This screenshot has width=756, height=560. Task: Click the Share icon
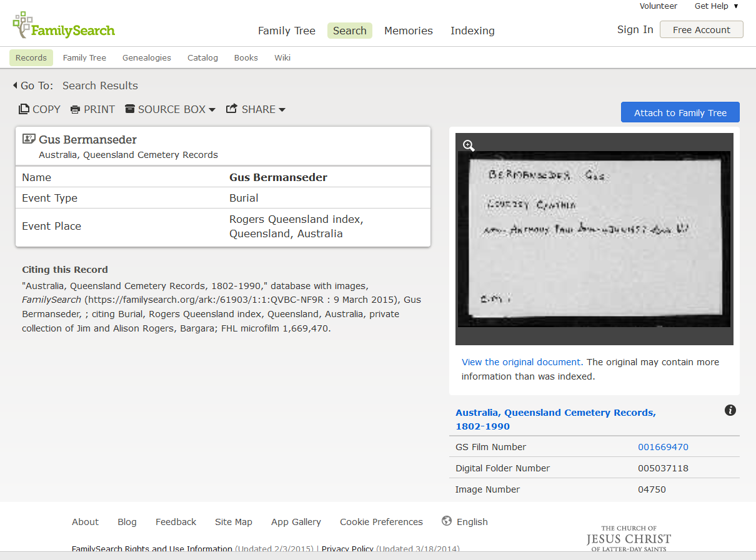232,109
